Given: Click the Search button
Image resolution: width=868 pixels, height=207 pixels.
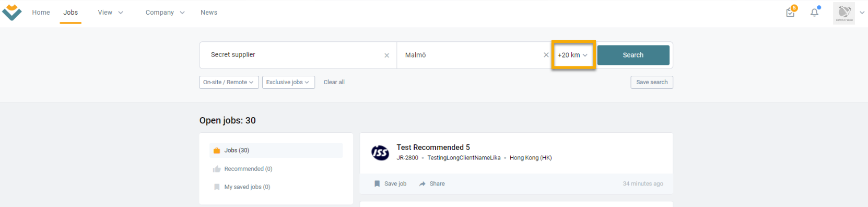Looking at the screenshot, I should (x=633, y=55).
